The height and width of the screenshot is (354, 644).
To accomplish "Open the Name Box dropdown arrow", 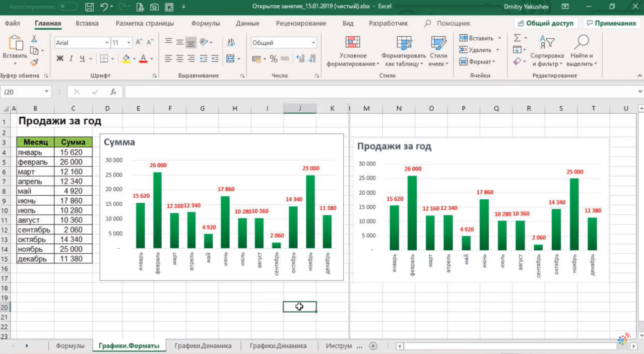I will coord(46,92).
